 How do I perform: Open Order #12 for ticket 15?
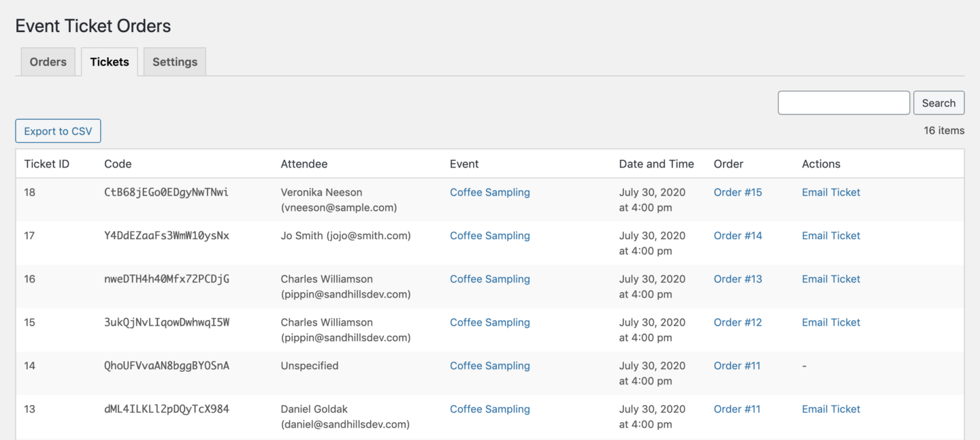[x=738, y=322]
